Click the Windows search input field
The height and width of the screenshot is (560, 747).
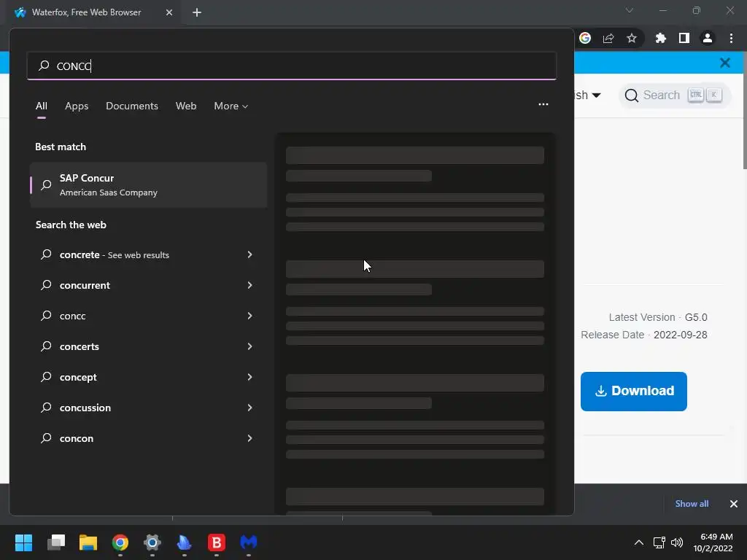point(292,66)
